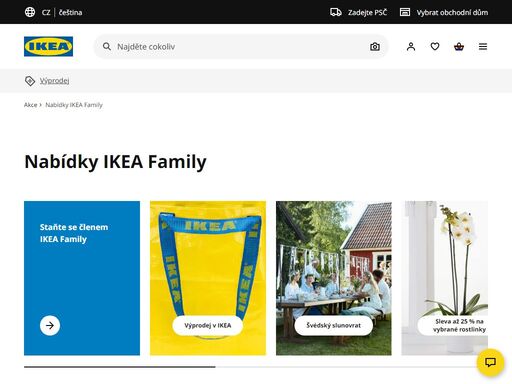Open Zadejte PSČ postal code entry
Screen dimensions: 512x384
coord(368,13)
